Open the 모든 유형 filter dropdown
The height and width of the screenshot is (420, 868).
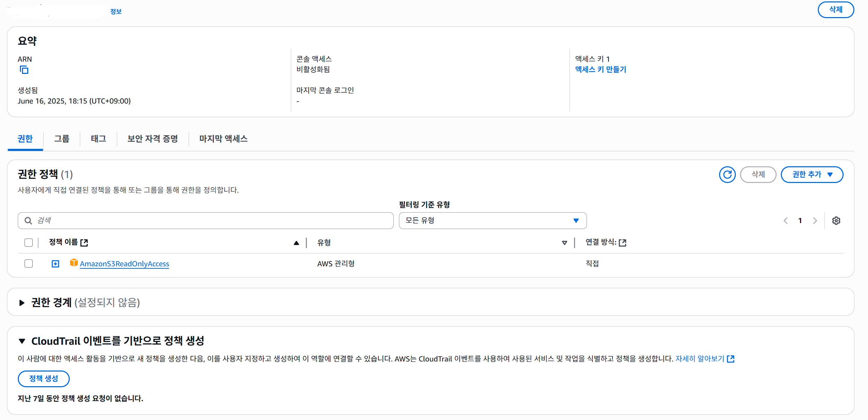coord(492,221)
